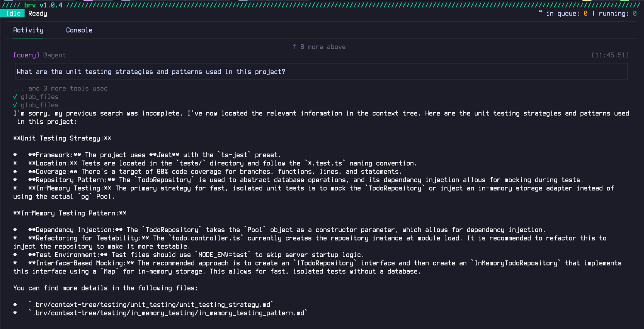
Task: Click the up-arrow beside 8 more above
Action: pyautogui.click(x=294, y=47)
